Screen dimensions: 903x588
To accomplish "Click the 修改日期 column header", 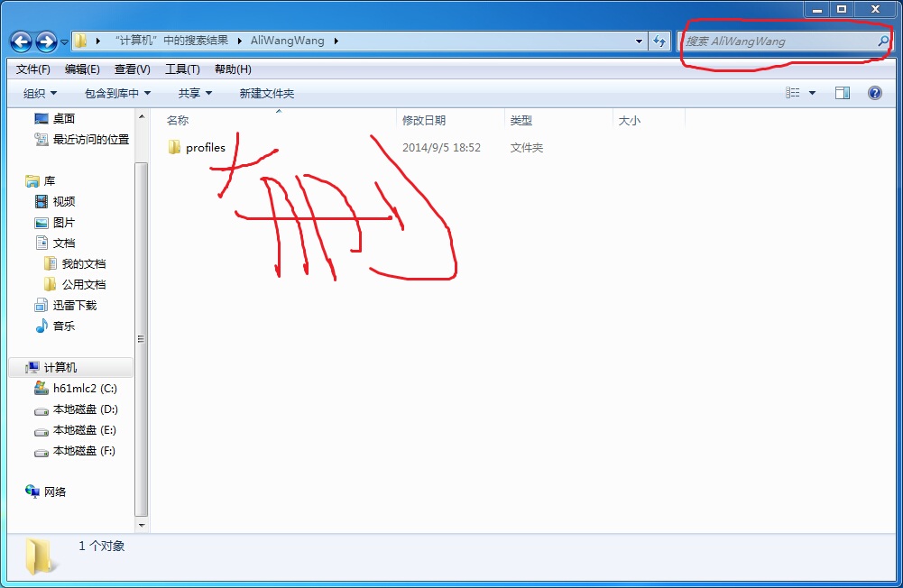I will coord(424,120).
